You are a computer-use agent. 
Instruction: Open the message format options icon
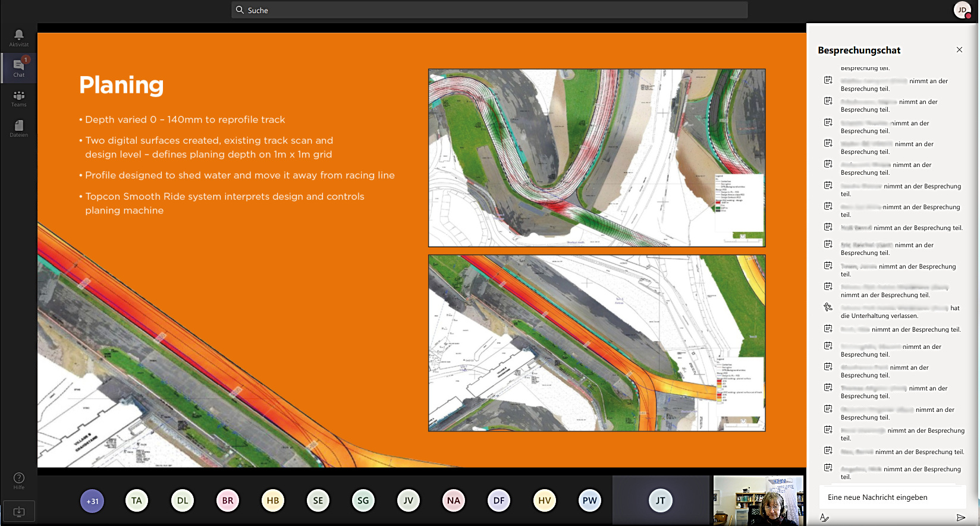click(824, 518)
